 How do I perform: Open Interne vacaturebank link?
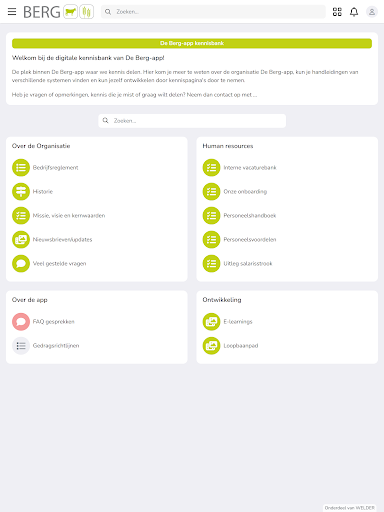(250, 168)
